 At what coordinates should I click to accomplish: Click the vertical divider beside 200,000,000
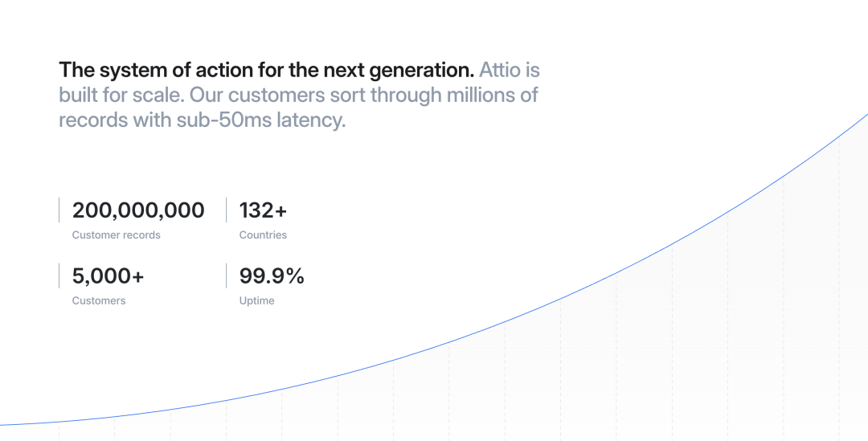[59, 210]
